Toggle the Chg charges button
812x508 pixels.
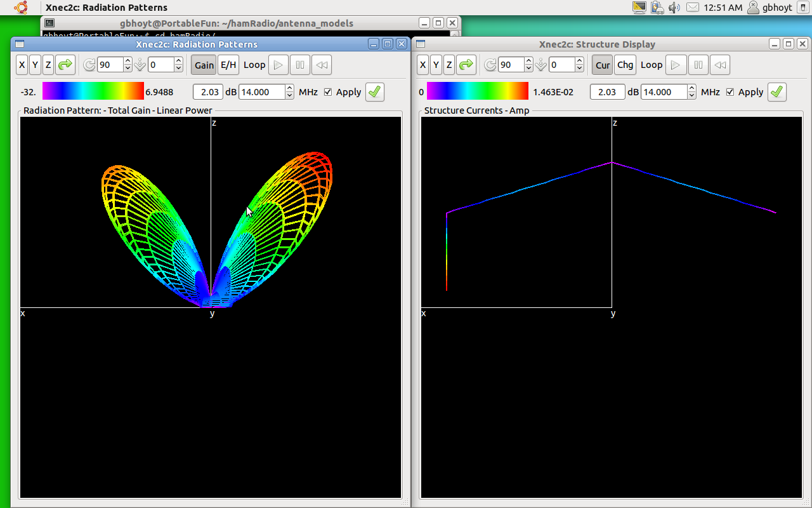(x=625, y=65)
